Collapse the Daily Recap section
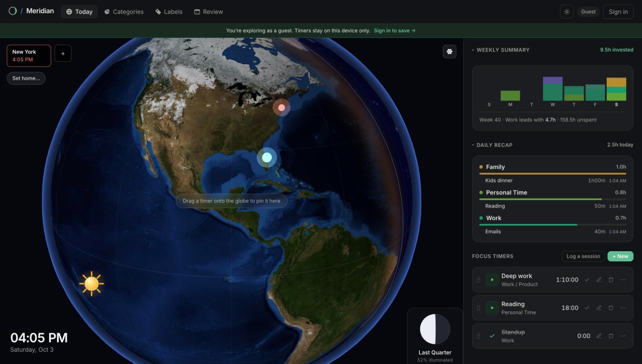The height and width of the screenshot is (364, 642). (x=492, y=145)
